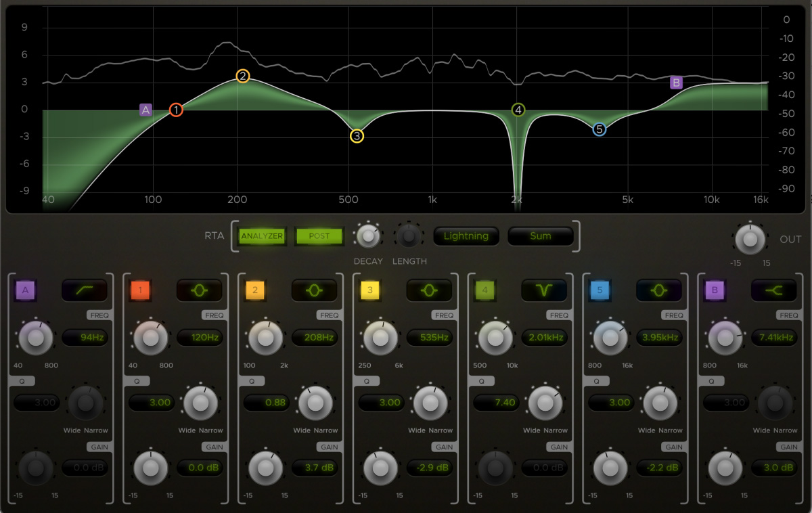Click the 7.40 Q value field
This screenshot has width=812, height=513.
tap(497, 403)
